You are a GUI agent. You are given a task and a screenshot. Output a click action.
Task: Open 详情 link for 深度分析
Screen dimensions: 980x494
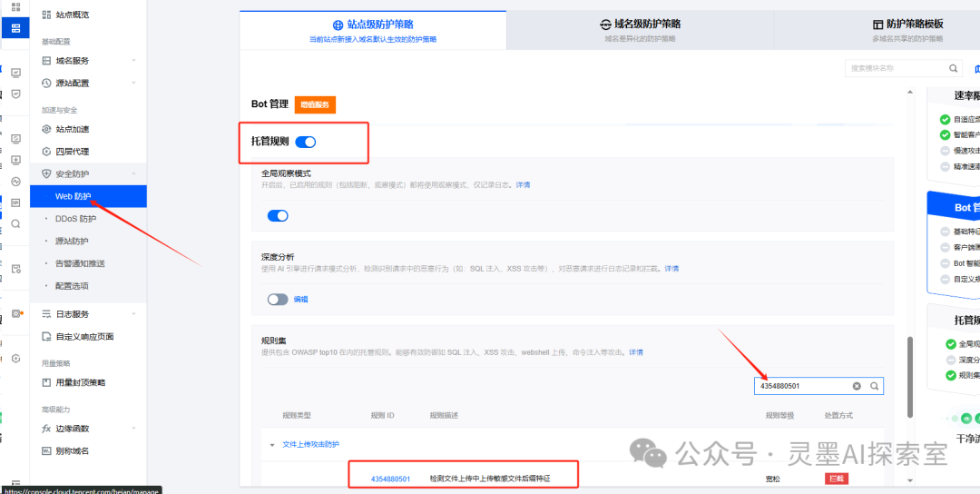point(671,268)
